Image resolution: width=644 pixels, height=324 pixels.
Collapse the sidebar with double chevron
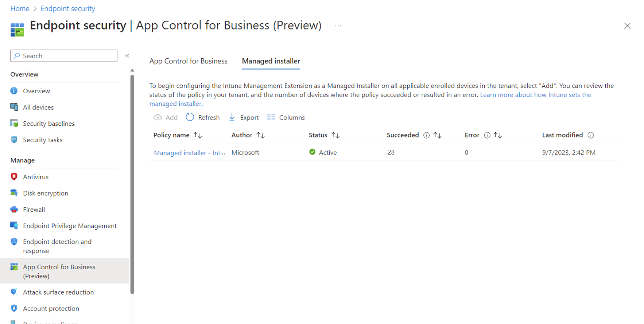pos(127,56)
